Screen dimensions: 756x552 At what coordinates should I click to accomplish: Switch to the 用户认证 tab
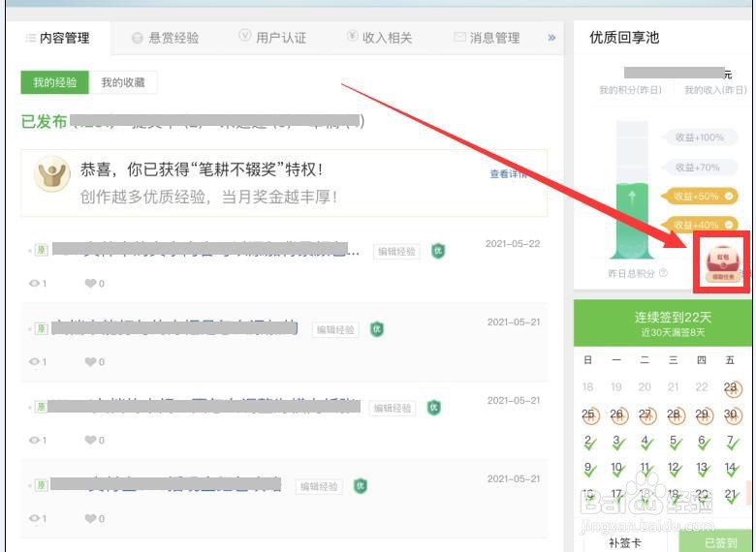[x=273, y=37]
